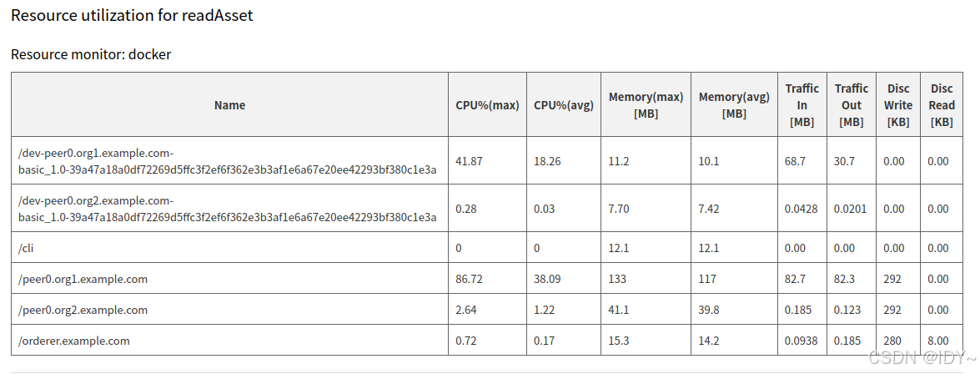Select the /peer0.org2.example.com row name
This screenshot has width=980, height=374.
(x=83, y=310)
